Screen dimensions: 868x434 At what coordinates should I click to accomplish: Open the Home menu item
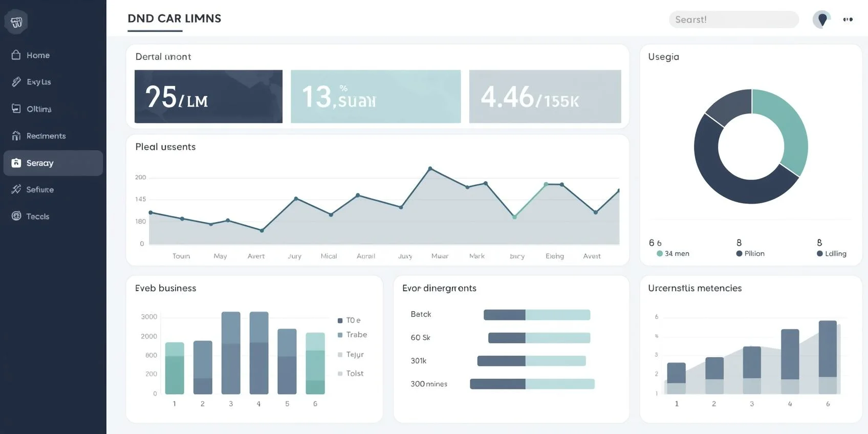pyautogui.click(x=38, y=55)
